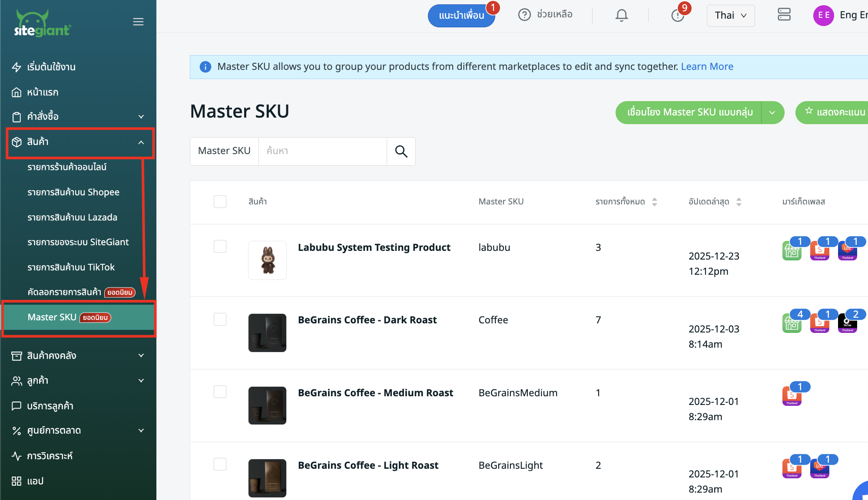Image resolution: width=868 pixels, height=500 pixels.
Task: Open the notifications bell icon
Action: point(621,16)
